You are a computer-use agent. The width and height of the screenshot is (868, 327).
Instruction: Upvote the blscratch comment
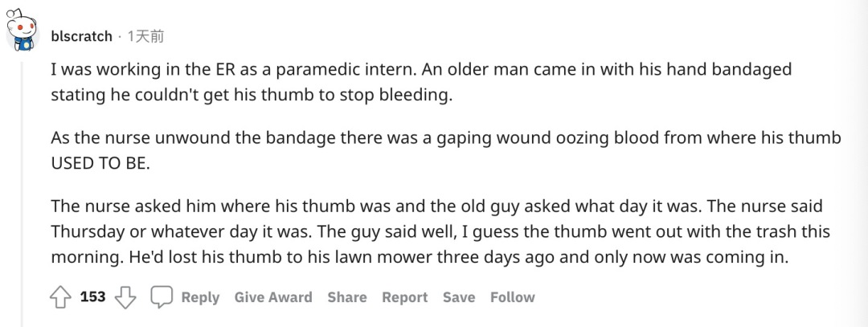point(61,297)
